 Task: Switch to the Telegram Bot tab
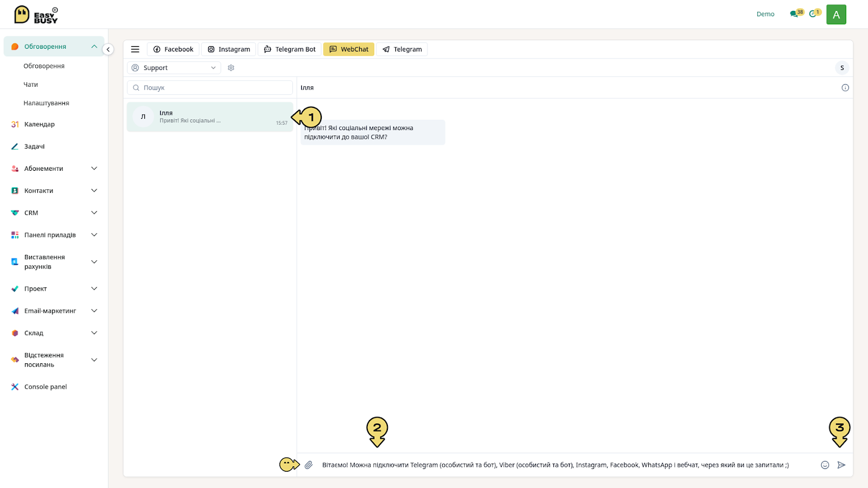pos(290,49)
